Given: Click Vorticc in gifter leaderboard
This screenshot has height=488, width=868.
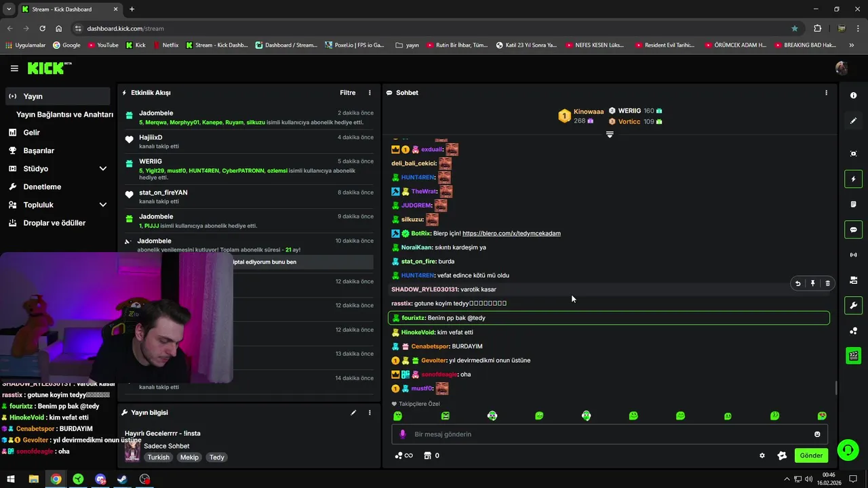Looking at the screenshot, I should click(635, 121).
